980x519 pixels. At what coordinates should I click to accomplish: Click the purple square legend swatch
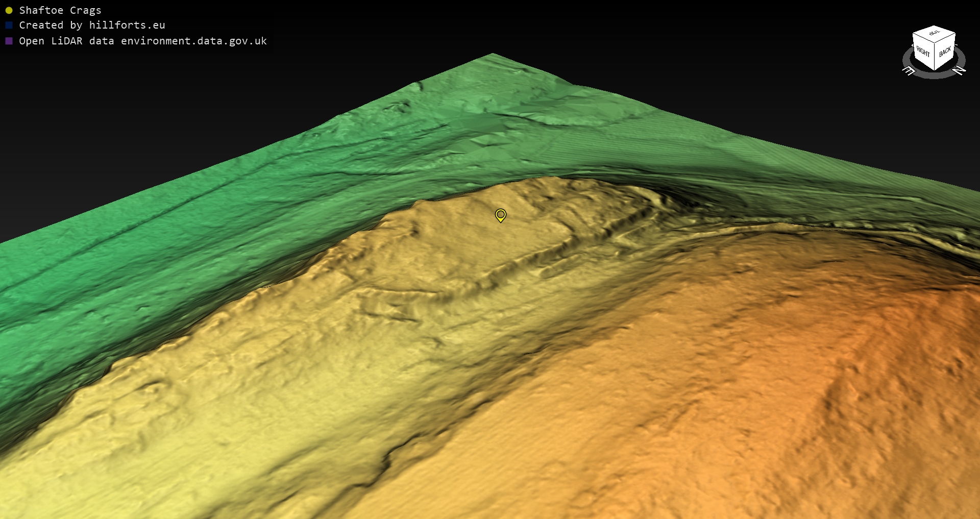point(9,41)
